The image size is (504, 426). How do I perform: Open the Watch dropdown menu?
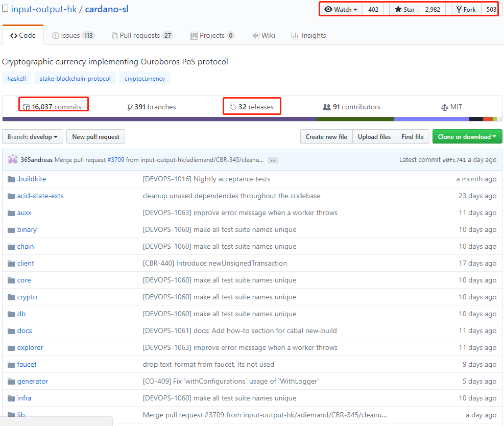coord(341,9)
